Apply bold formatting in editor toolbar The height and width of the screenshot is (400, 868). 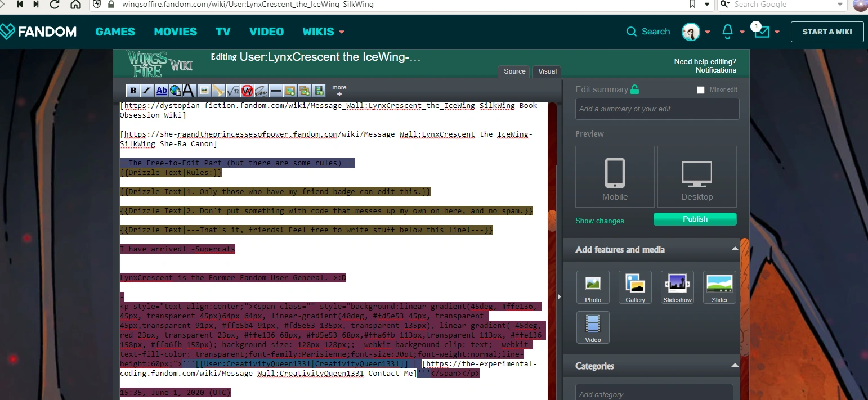point(133,91)
